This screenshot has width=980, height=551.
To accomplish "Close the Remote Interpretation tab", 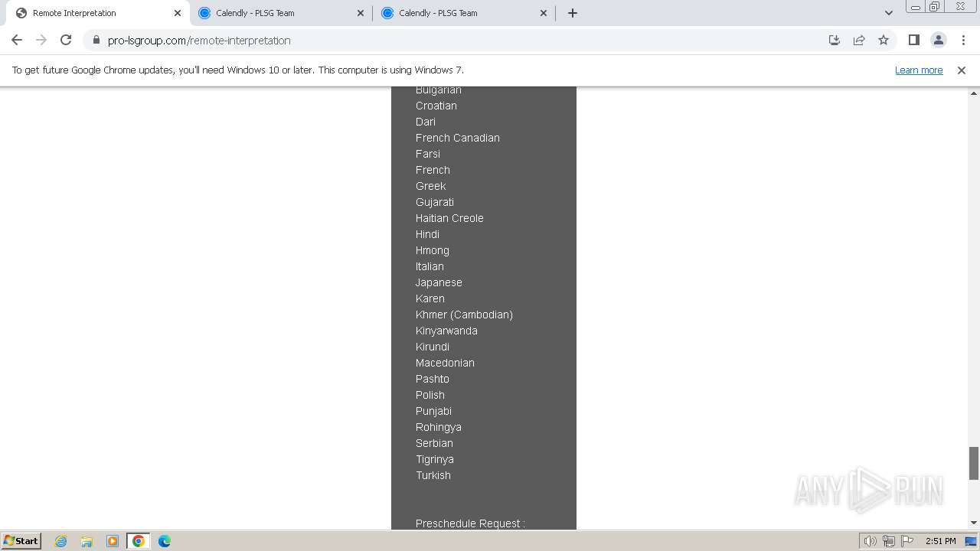I will click(178, 13).
